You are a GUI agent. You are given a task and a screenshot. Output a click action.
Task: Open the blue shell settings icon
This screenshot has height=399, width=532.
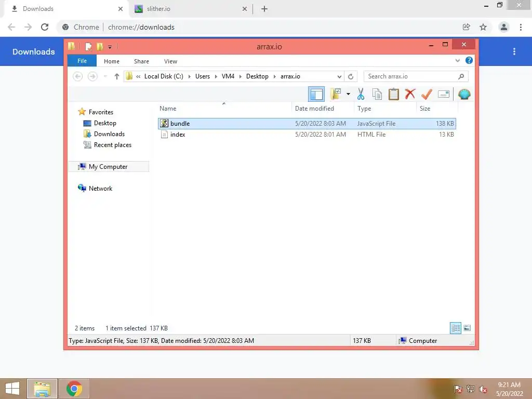coord(464,94)
